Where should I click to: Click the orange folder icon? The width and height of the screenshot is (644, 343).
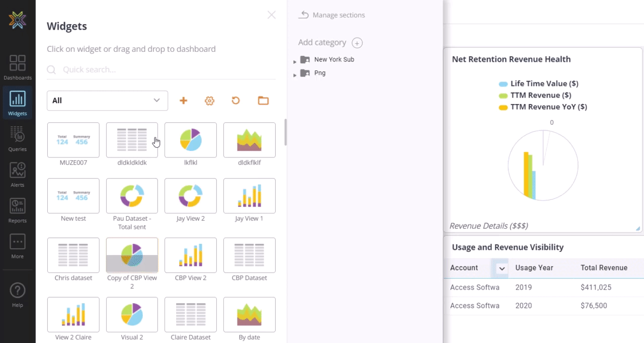click(263, 101)
